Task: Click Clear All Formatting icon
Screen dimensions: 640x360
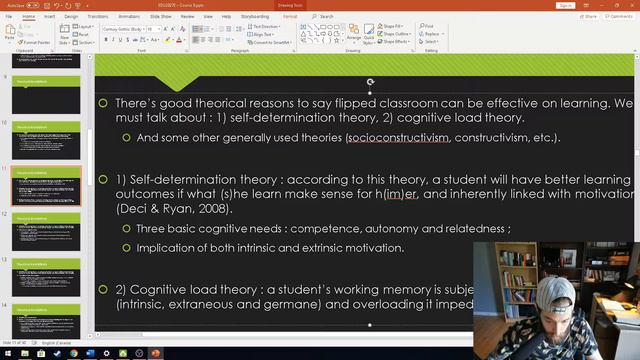Action: click(182, 29)
